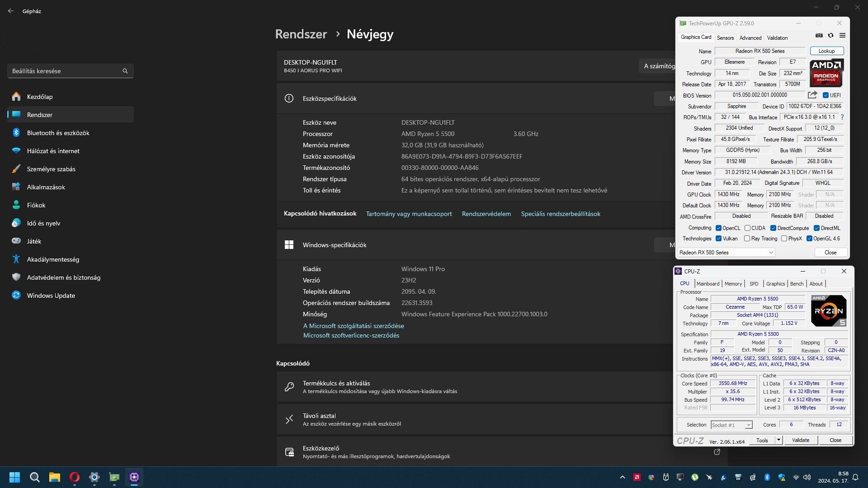Toggle the UEFI checkbox in GPU-Z

(826, 95)
